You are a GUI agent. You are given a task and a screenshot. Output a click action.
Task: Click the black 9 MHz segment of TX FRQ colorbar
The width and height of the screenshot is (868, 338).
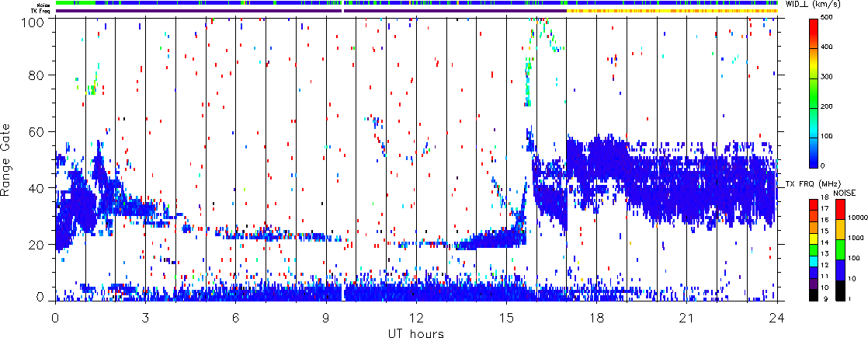[x=814, y=294]
